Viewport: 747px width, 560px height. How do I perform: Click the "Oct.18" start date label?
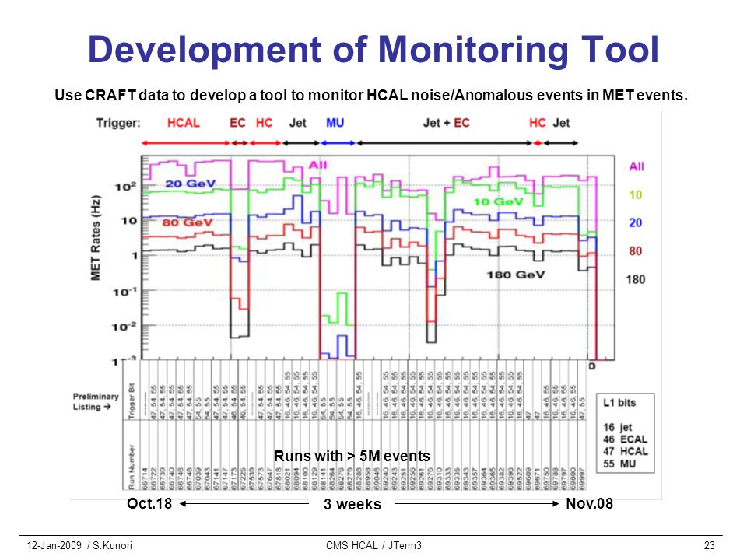(x=149, y=503)
